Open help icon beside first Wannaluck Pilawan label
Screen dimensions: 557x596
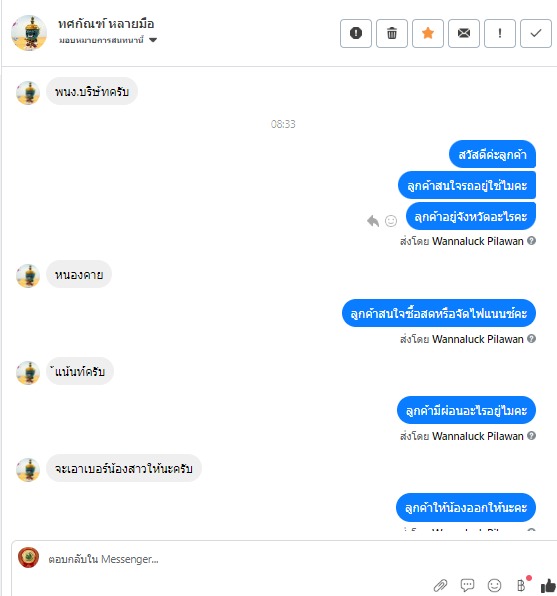click(532, 241)
